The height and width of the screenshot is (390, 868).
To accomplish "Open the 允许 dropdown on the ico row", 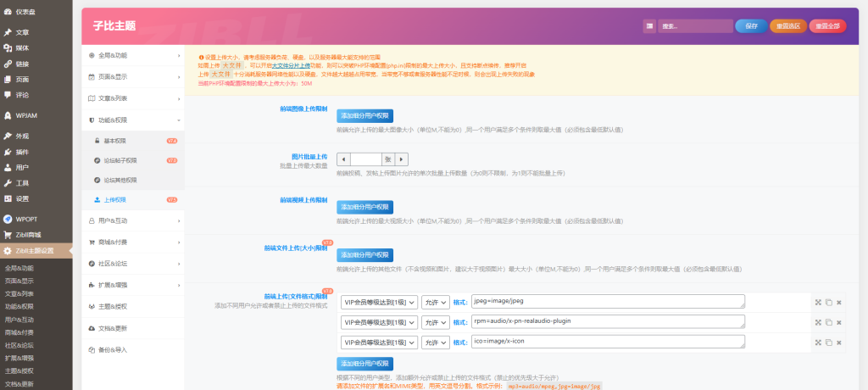I will pos(435,343).
